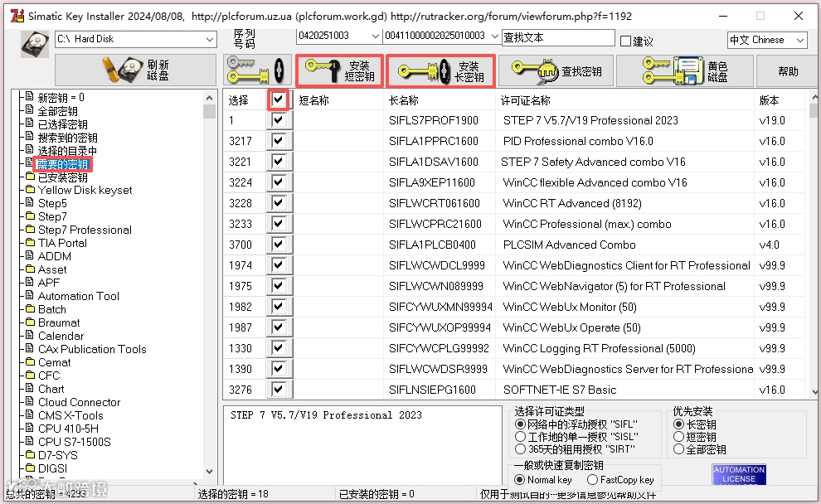Screen dimensions: 821x504
Task: Click the Automation Tool document icon
Action: coord(31,295)
